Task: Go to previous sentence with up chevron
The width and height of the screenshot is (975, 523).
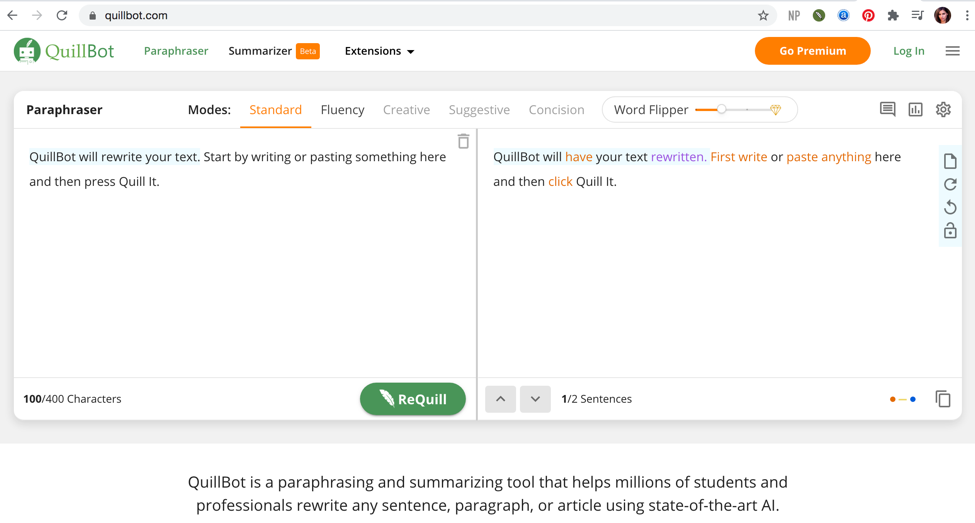Action: [x=501, y=399]
